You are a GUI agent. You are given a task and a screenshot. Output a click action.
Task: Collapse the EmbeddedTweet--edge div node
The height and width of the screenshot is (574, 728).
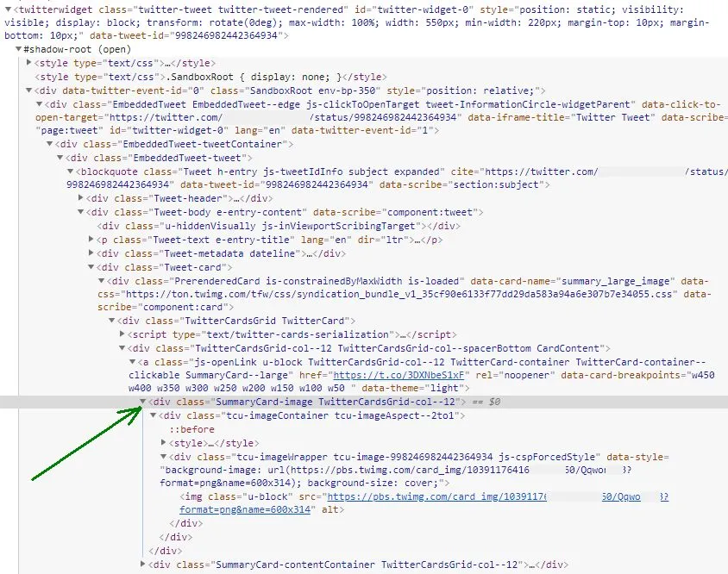point(40,104)
